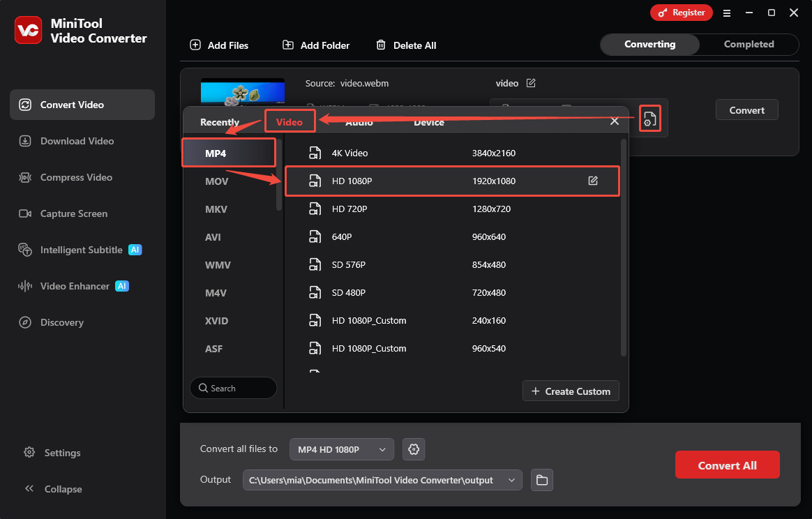Select the video.webm thumbnail
812x519 pixels.
click(242, 92)
